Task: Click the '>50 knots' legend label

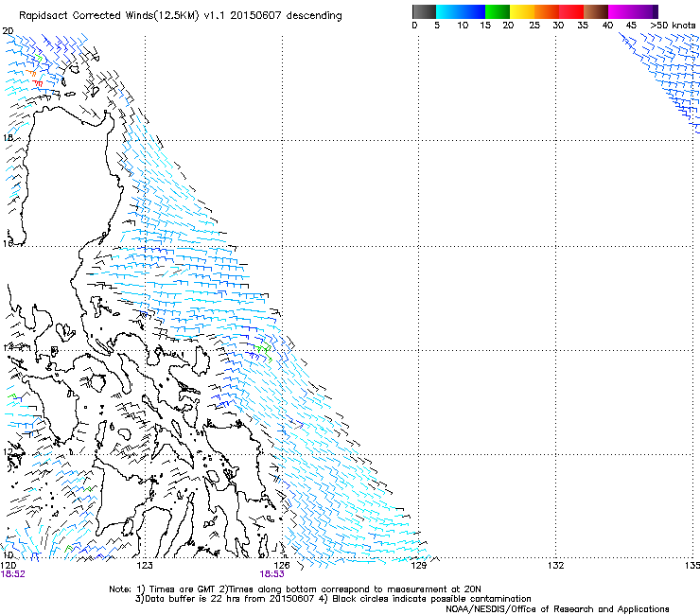Action: tap(673, 26)
